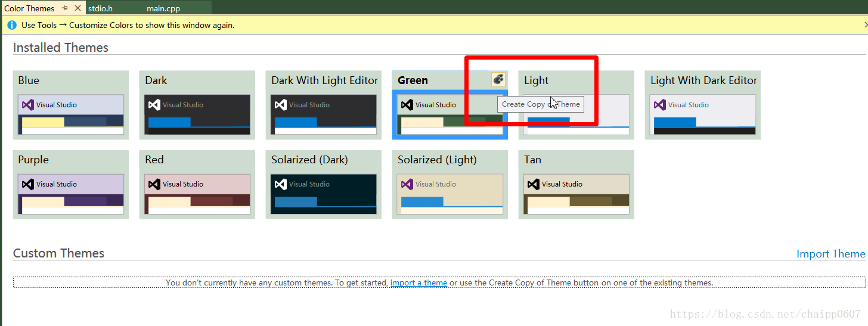Click Visual Studio logo in Light With Dark Editor

pos(659,105)
